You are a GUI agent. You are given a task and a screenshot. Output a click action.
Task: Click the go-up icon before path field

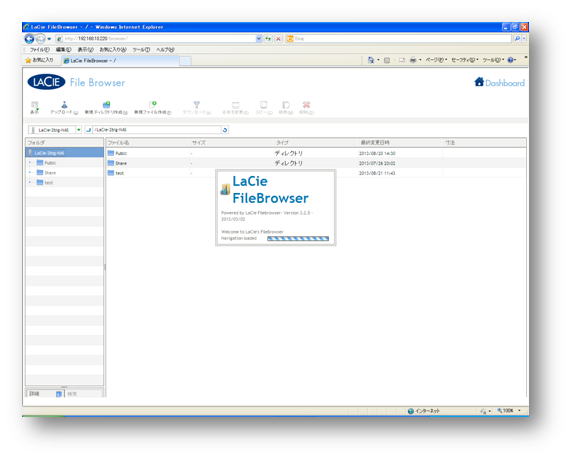(x=88, y=130)
